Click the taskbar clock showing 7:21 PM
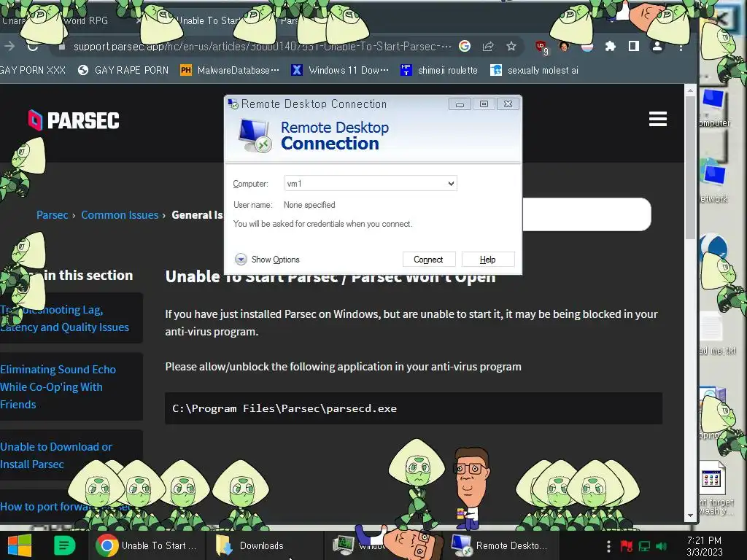This screenshot has width=747, height=560. (705, 546)
